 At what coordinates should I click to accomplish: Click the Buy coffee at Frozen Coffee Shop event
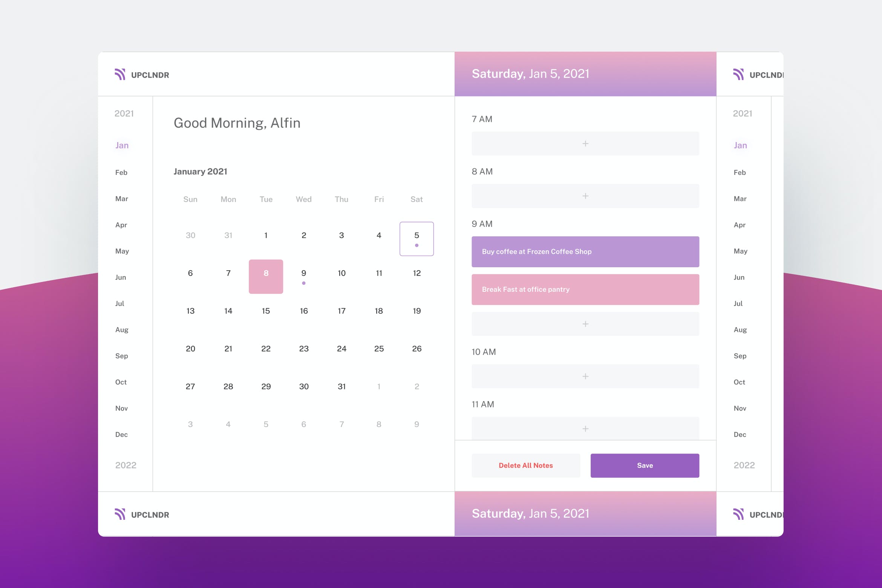[585, 251]
